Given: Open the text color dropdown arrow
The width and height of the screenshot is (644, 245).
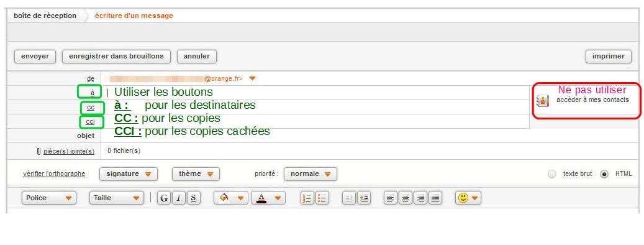Looking at the screenshot, I should pyautogui.click(x=278, y=198).
